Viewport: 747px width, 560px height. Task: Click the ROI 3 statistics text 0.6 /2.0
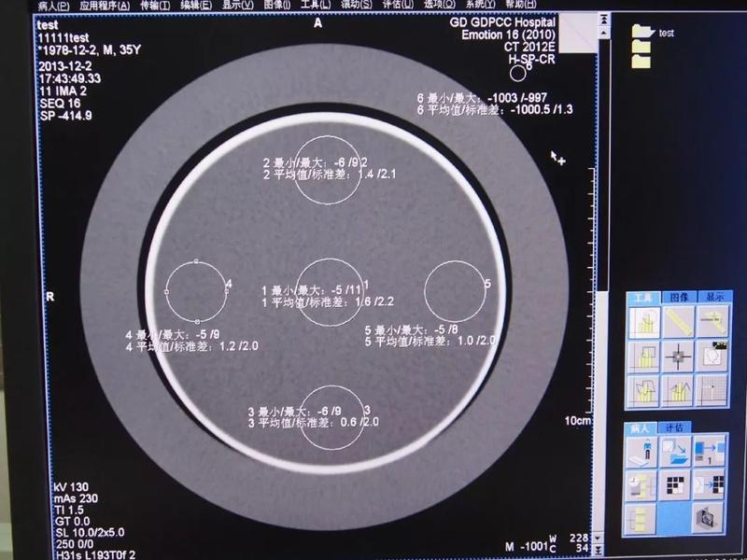click(359, 422)
